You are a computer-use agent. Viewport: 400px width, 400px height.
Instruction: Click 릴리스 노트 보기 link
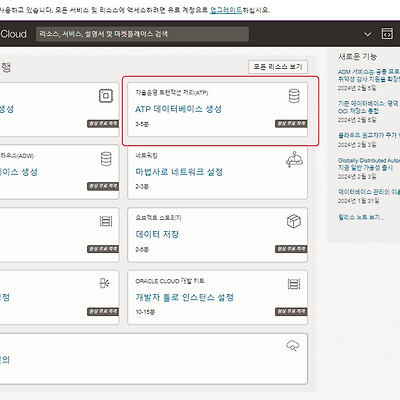(x=361, y=217)
